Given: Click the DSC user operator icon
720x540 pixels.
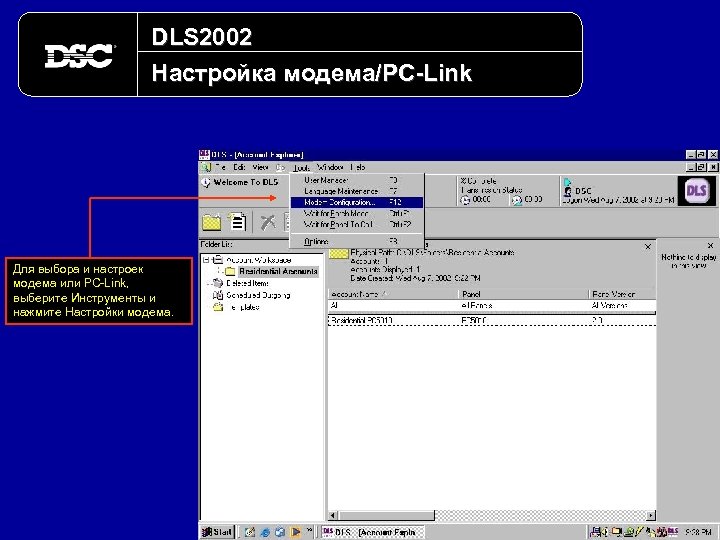Looking at the screenshot, I should coord(568,191).
